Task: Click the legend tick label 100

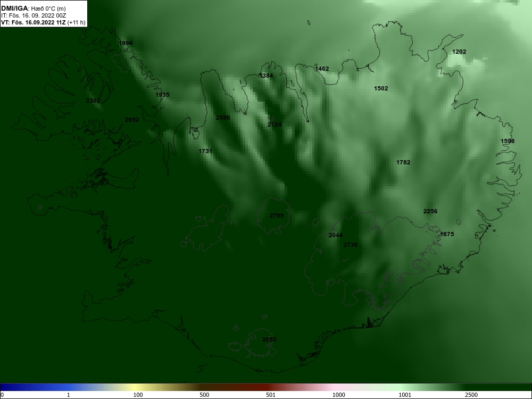Action: [138, 395]
